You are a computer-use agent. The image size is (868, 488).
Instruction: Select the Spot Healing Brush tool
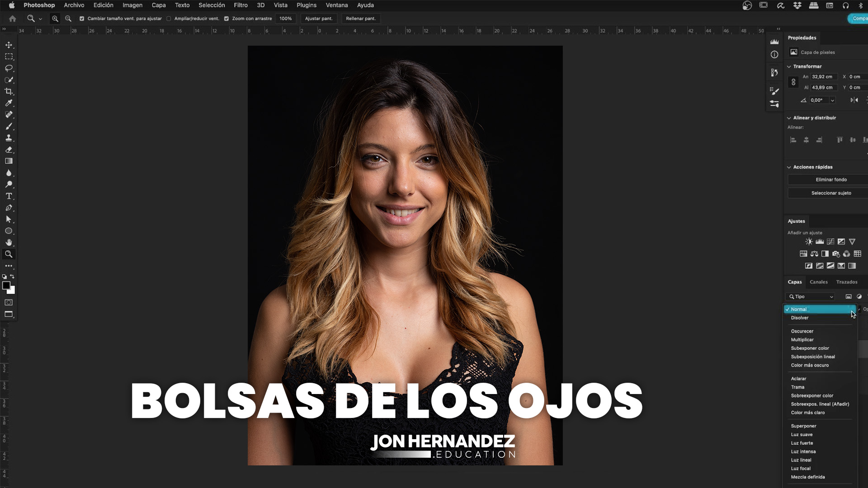[x=9, y=115]
